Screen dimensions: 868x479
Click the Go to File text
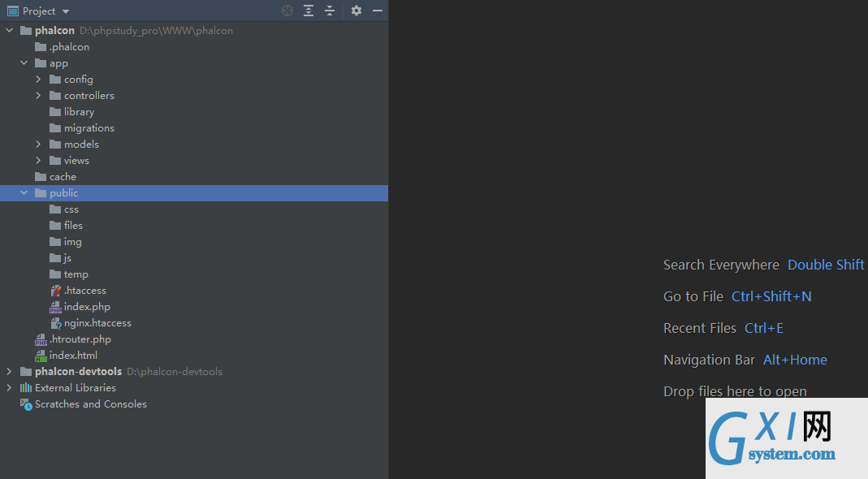click(x=693, y=296)
